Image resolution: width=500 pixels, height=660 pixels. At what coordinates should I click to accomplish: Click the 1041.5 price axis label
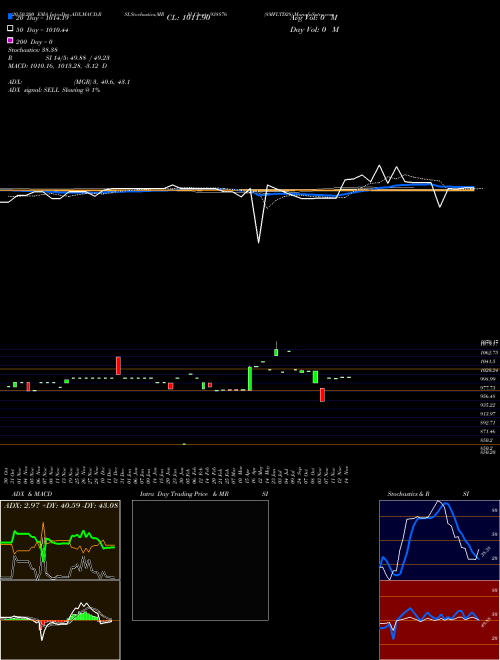coord(489,362)
